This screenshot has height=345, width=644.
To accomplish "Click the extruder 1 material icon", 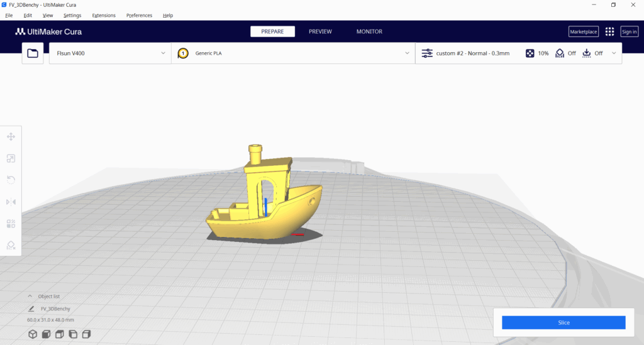I will click(x=183, y=53).
